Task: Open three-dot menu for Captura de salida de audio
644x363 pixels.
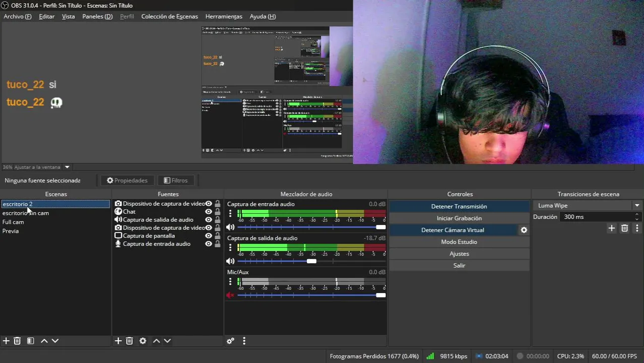Action: point(230,248)
